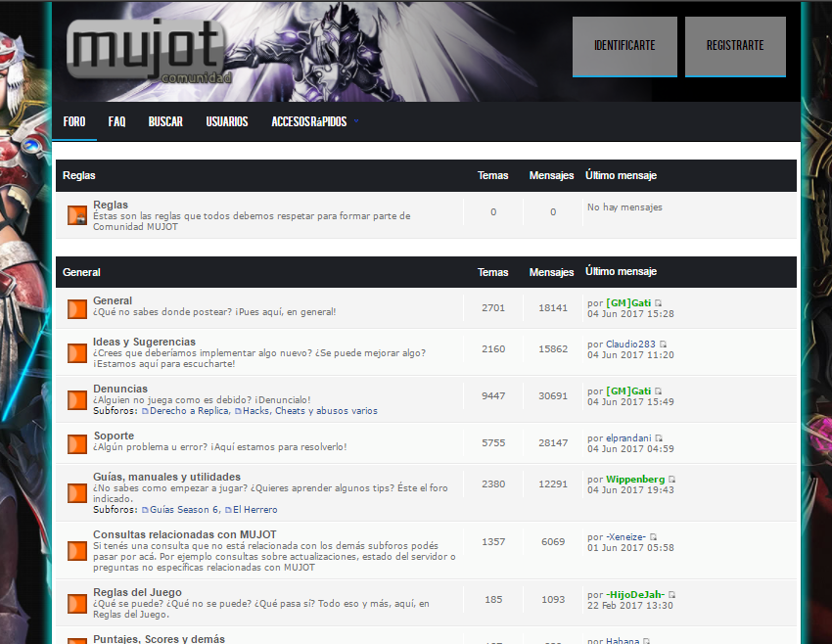This screenshot has height=644, width=832.
Task: Click the subforum icon before El Herrero
Action: click(x=228, y=510)
